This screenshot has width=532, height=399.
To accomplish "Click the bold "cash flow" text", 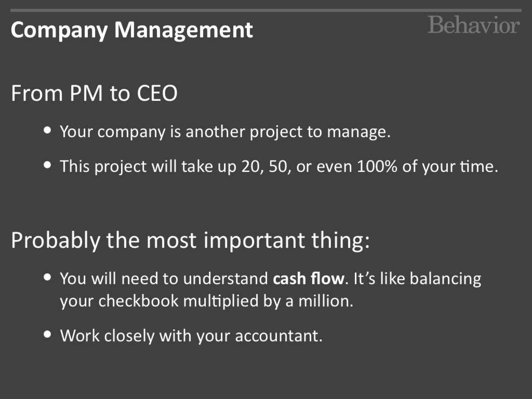I will pyautogui.click(x=308, y=278).
